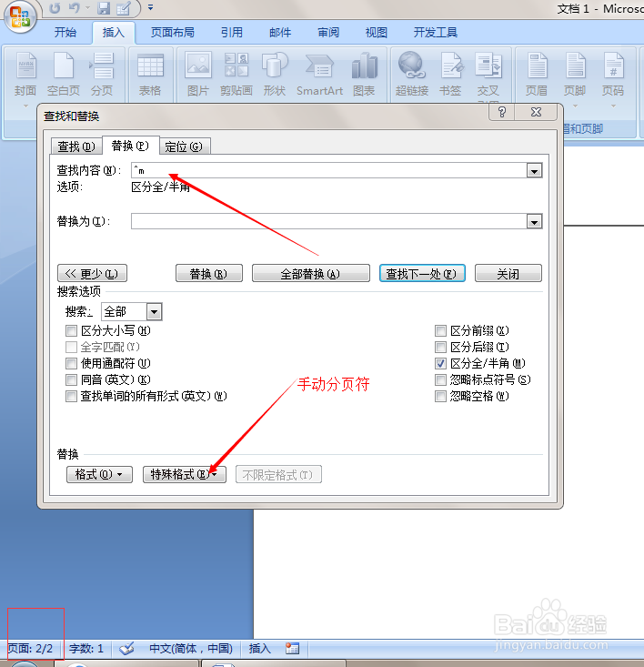Expand the 查找内容 dropdown arrow

click(534, 171)
